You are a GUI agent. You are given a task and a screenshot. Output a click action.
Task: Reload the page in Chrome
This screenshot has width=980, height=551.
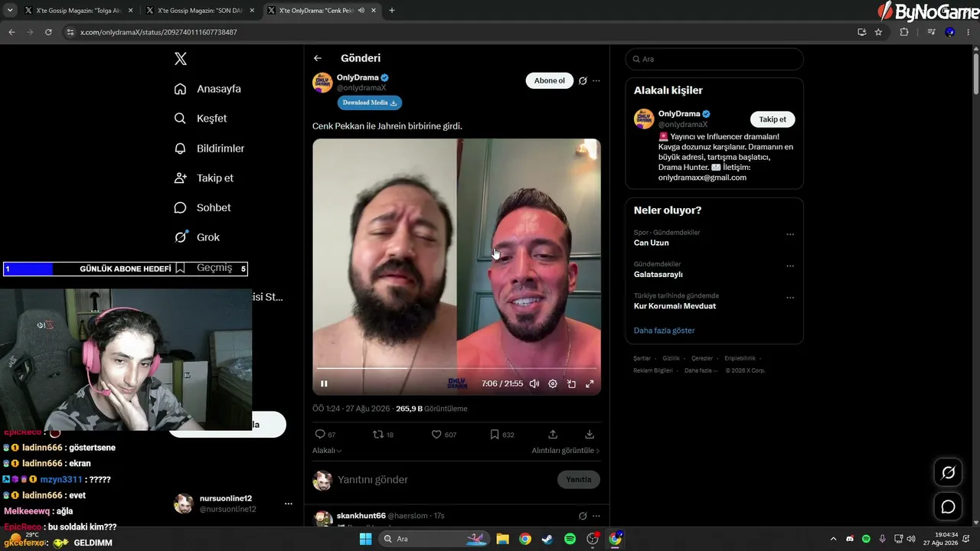pyautogui.click(x=48, y=32)
